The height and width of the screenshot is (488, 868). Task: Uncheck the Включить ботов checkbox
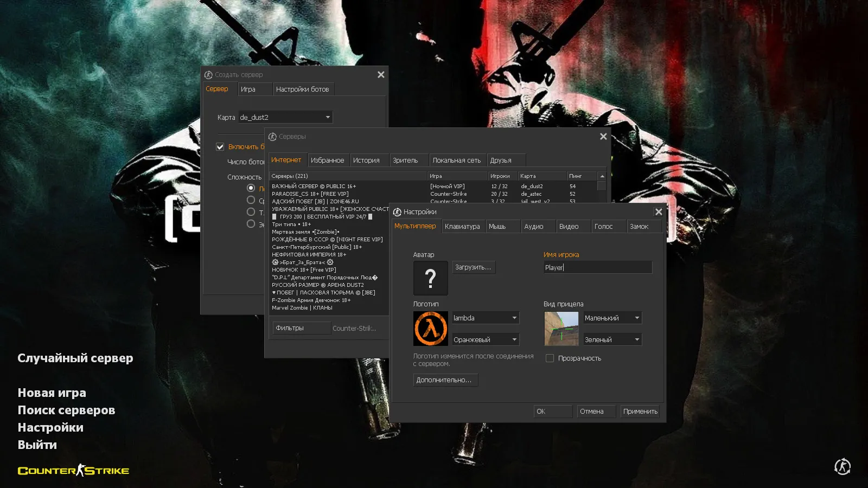[220, 146]
